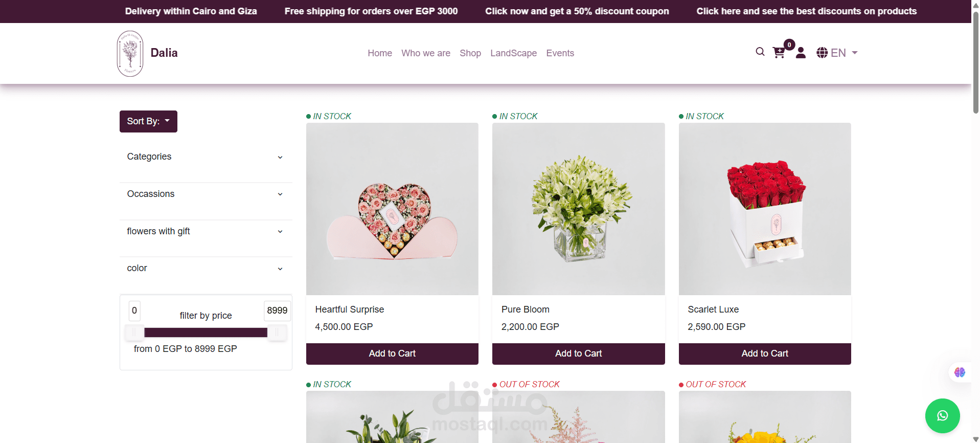Viewport: 980px width, 443px height.
Task: Open the Events menu link
Action: 560,53
